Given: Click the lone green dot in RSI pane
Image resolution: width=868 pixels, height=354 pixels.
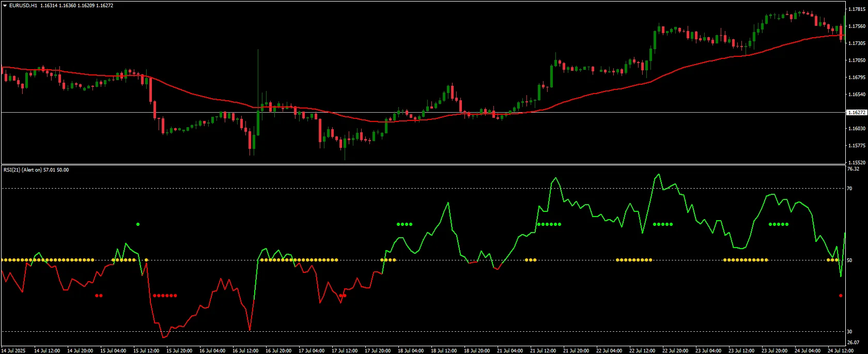Looking at the screenshot, I should 138,224.
